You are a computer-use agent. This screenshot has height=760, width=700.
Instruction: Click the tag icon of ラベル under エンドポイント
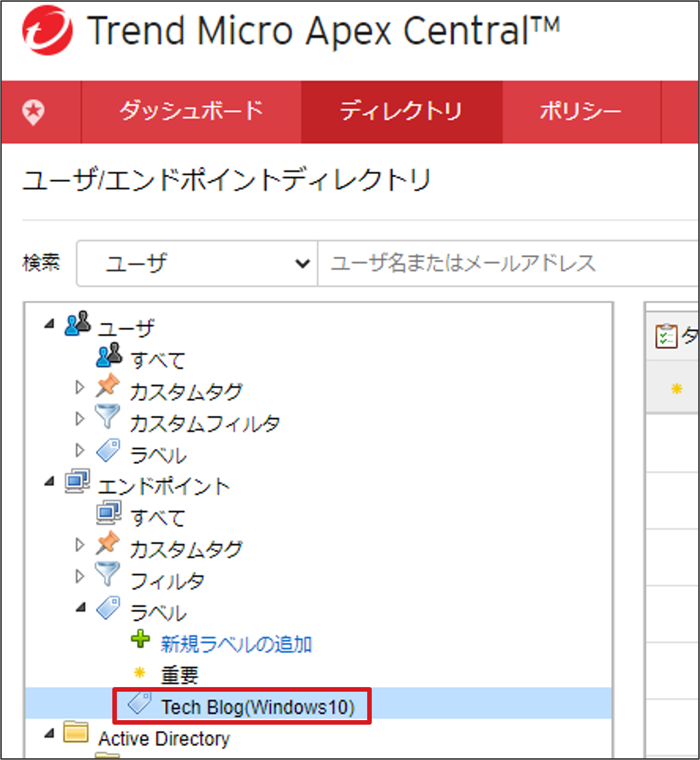(x=108, y=608)
